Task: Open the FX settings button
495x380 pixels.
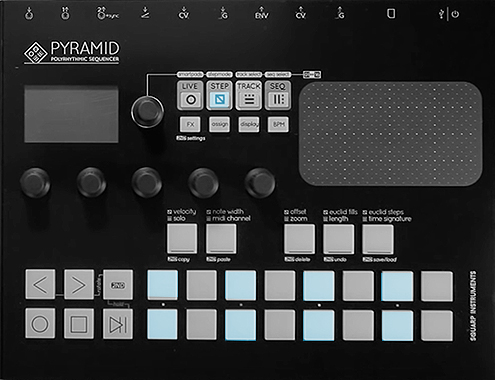Action: [x=190, y=124]
